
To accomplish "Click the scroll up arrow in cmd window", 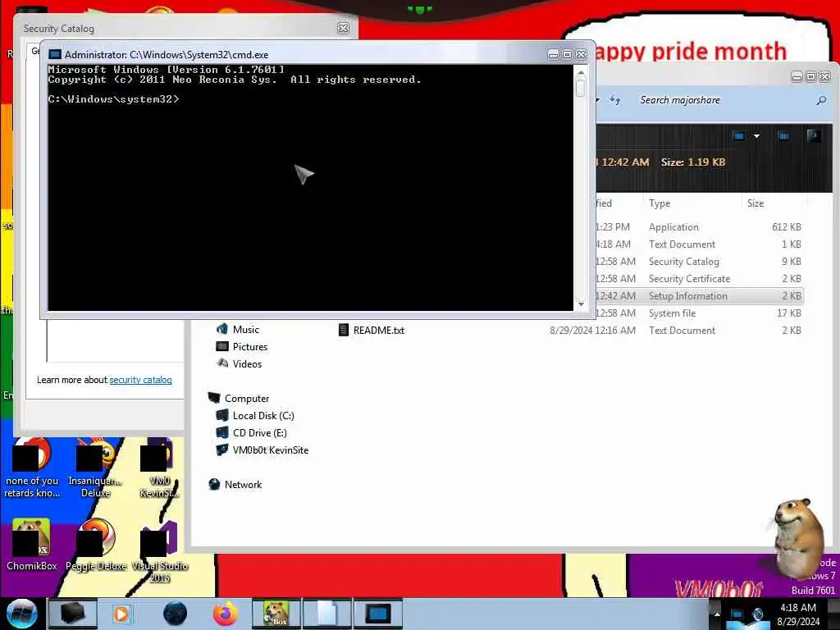I will coord(581,72).
